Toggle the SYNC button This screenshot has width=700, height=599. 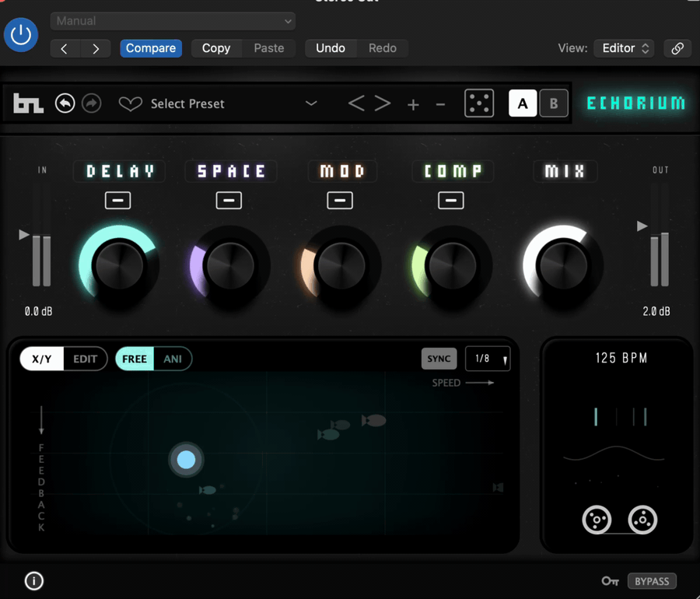point(439,359)
